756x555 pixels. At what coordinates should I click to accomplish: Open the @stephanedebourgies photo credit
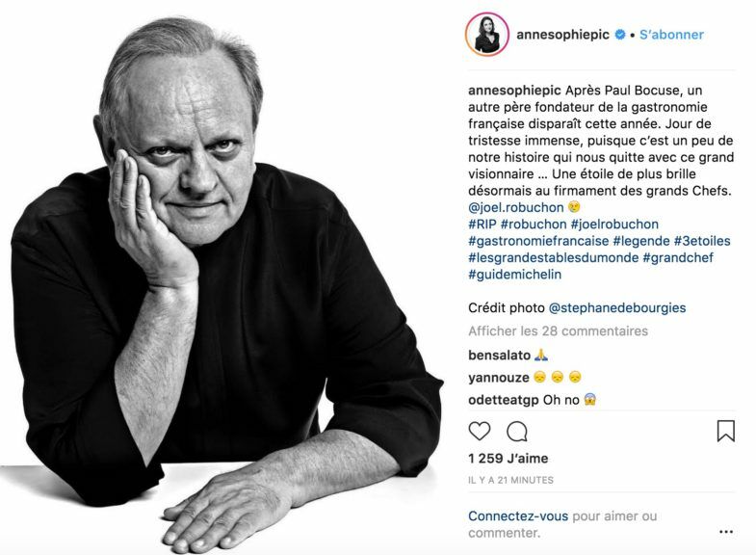(617, 307)
